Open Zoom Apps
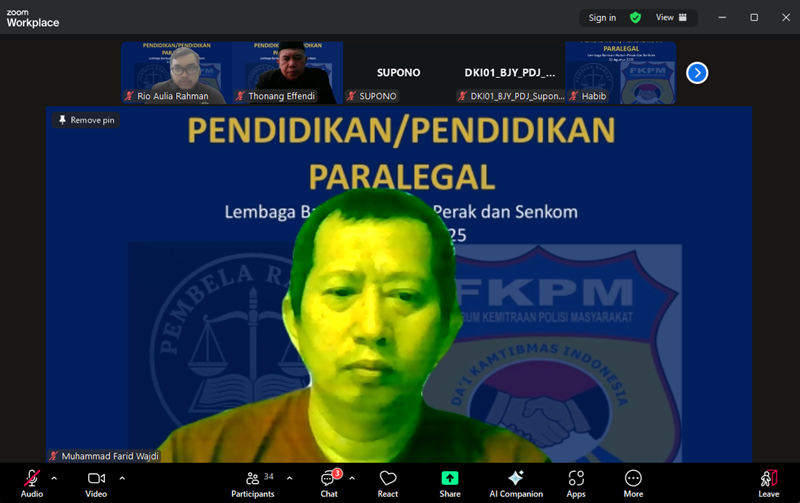800x503 pixels. pyautogui.click(x=576, y=483)
